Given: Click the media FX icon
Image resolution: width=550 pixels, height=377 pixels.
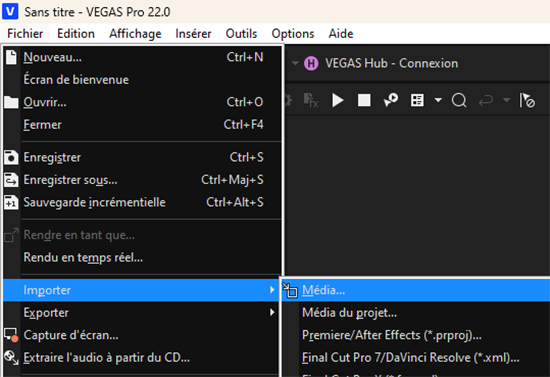Looking at the screenshot, I should coord(310,101).
